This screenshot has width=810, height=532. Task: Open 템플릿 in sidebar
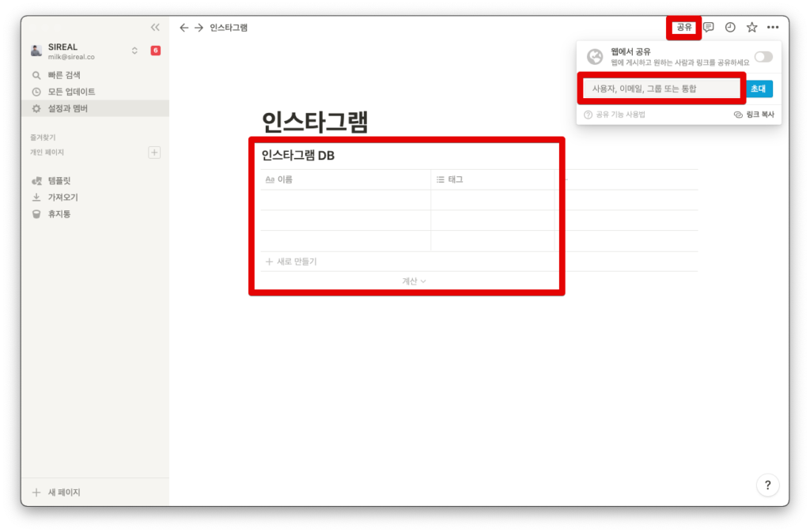point(95,180)
